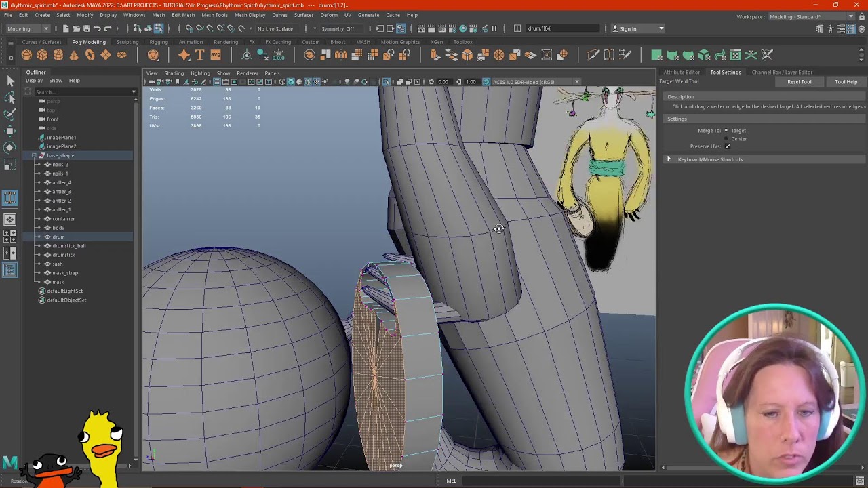Activate the Paint selection tool
This screenshot has height=488, width=868.
[10, 115]
